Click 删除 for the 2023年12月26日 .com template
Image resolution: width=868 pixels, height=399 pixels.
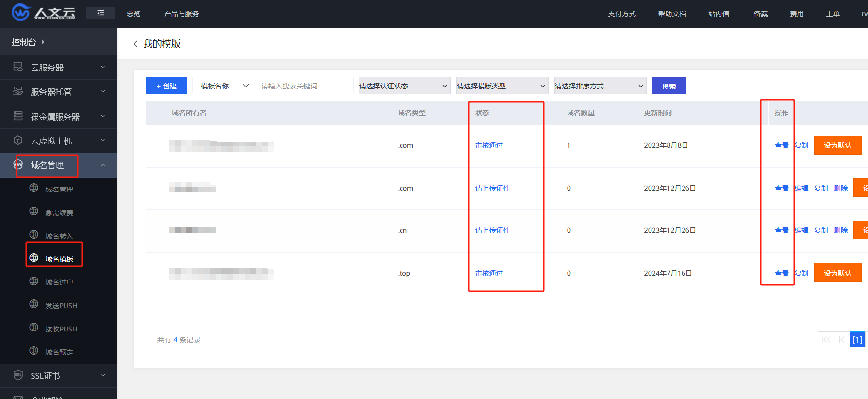[841, 188]
